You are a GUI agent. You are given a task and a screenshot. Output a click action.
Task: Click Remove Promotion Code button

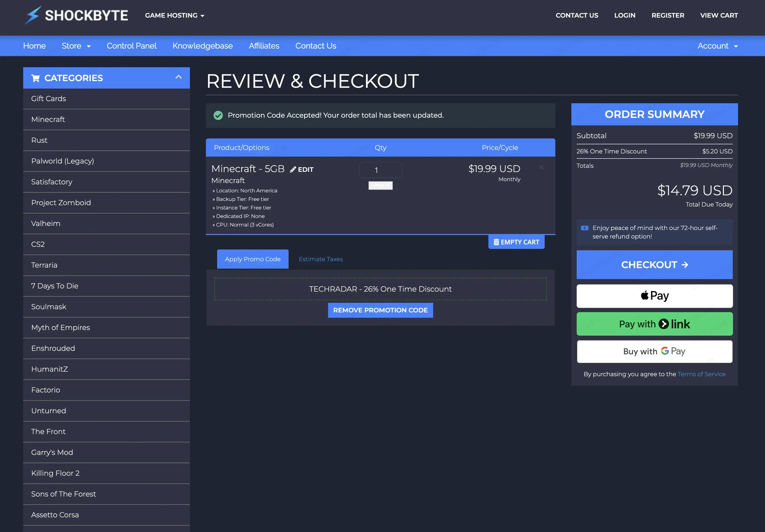pyautogui.click(x=380, y=310)
